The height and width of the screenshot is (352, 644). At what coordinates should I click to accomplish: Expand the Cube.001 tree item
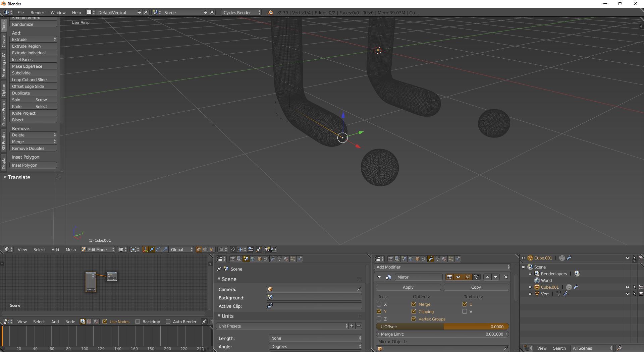point(530,287)
